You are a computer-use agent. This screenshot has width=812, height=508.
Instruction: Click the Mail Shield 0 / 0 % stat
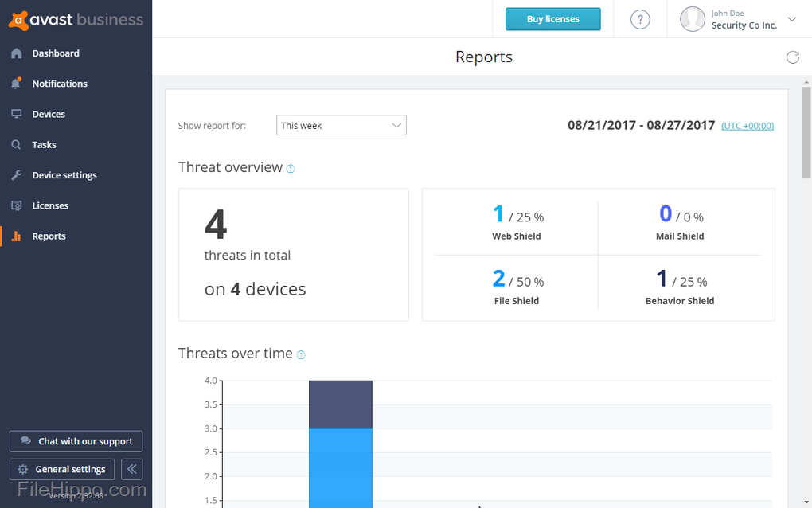[x=680, y=223]
